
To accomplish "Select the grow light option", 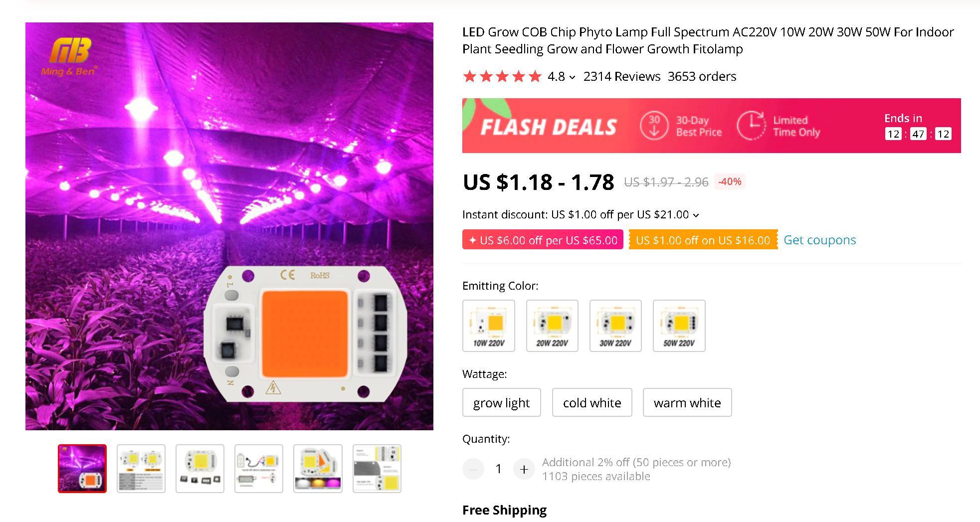I will [x=501, y=402].
